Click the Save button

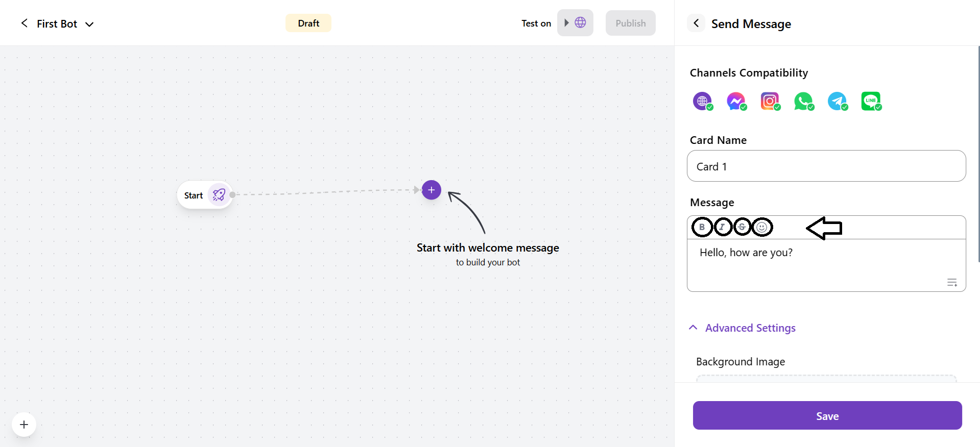click(827, 415)
